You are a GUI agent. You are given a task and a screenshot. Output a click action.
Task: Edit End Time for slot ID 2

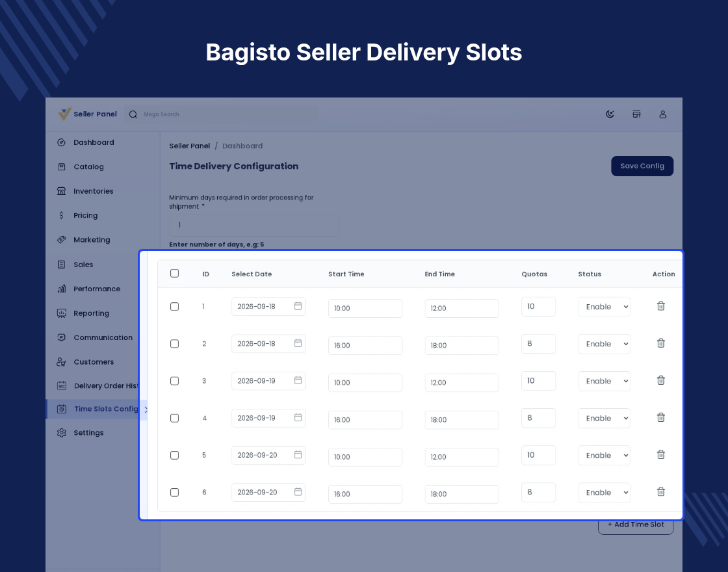coord(462,345)
